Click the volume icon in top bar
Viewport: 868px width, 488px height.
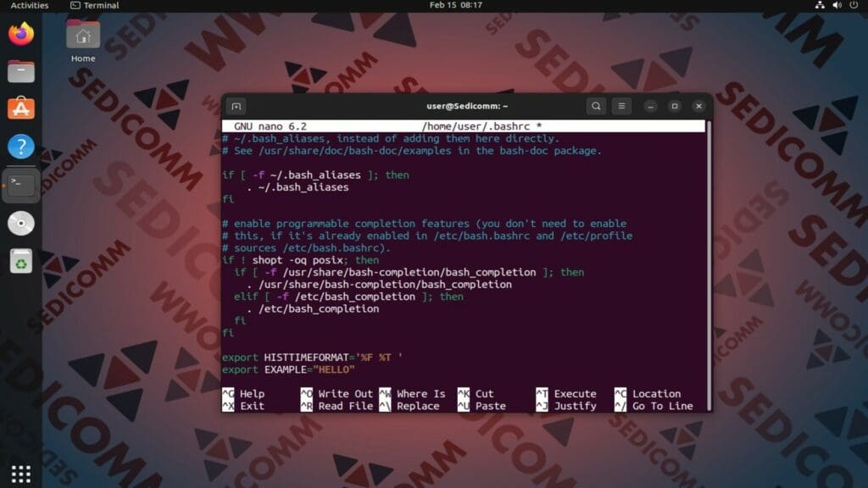click(x=837, y=5)
